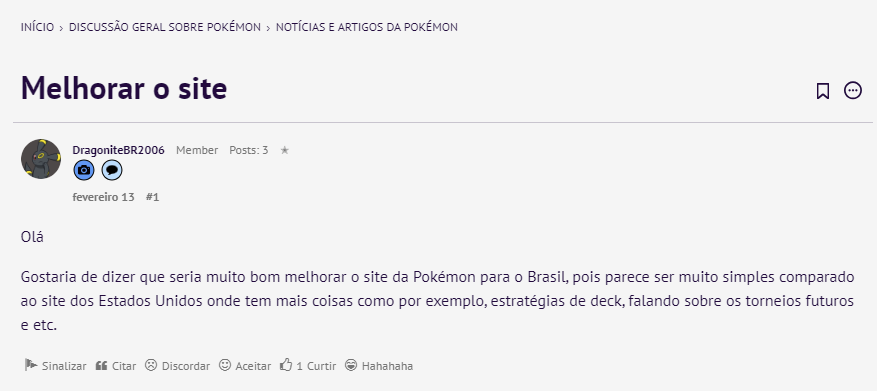Open DragoniteBR2006's Umbreon avatar
The image size is (877, 391).
pos(41,159)
